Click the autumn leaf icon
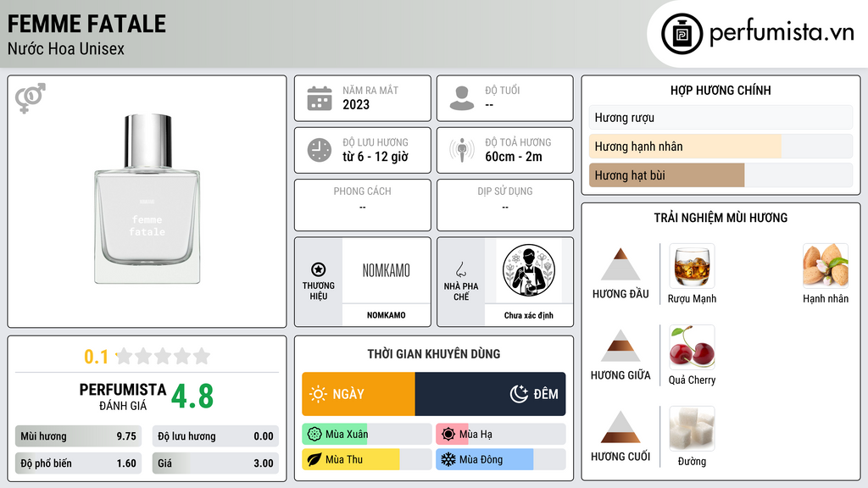The width and height of the screenshot is (868, 488). [x=314, y=459]
